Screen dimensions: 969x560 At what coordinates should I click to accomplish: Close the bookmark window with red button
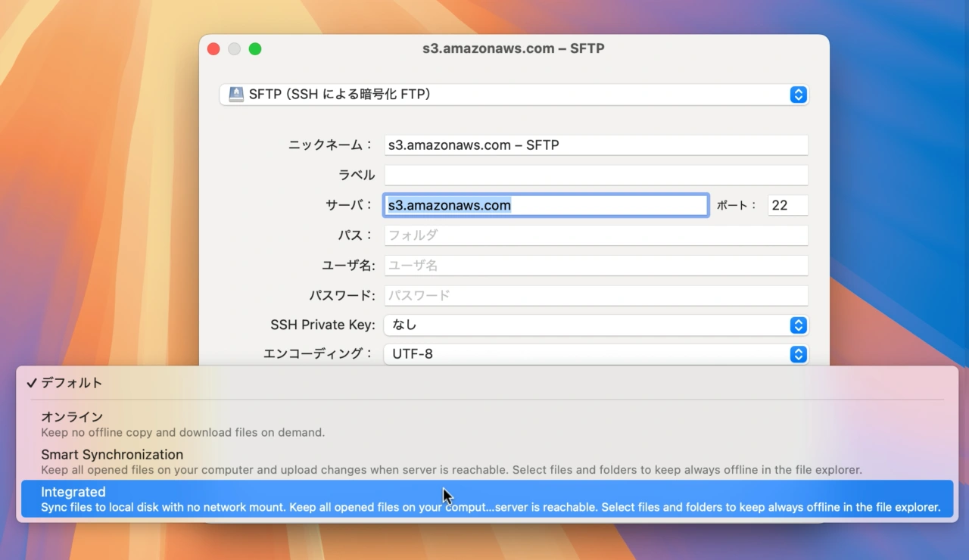pos(213,49)
